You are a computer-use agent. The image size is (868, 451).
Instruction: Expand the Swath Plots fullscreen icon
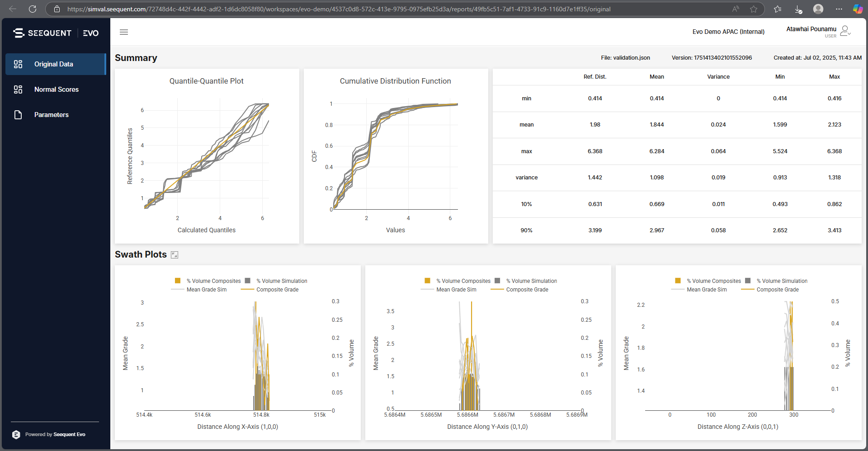pyautogui.click(x=175, y=255)
